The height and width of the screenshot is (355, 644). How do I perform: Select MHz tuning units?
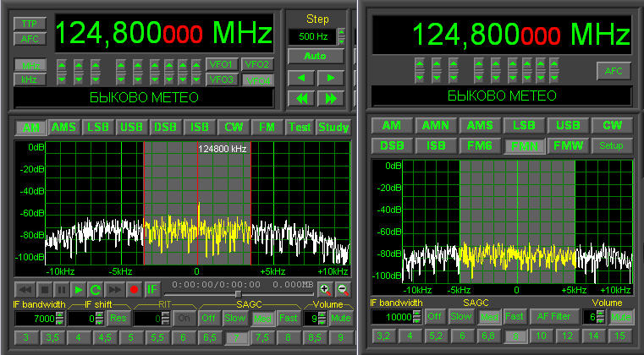click(30, 65)
